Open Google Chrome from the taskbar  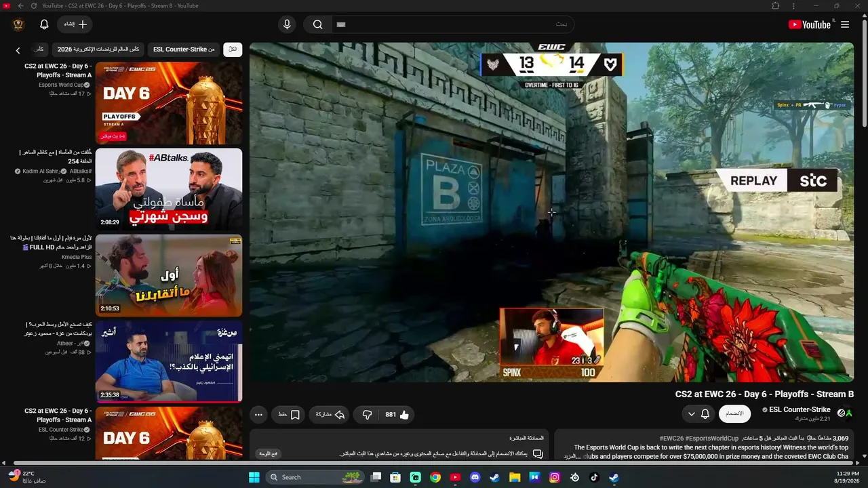click(435, 477)
